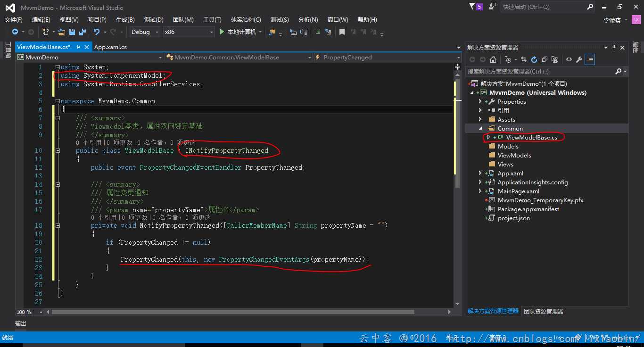
Task: Toggle bookmark on the current line
Action: pos(342,32)
